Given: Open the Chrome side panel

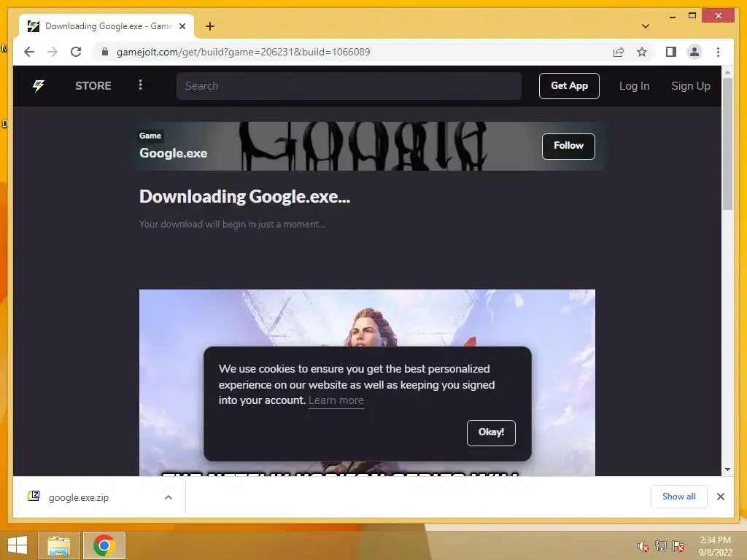Looking at the screenshot, I should coord(671,52).
